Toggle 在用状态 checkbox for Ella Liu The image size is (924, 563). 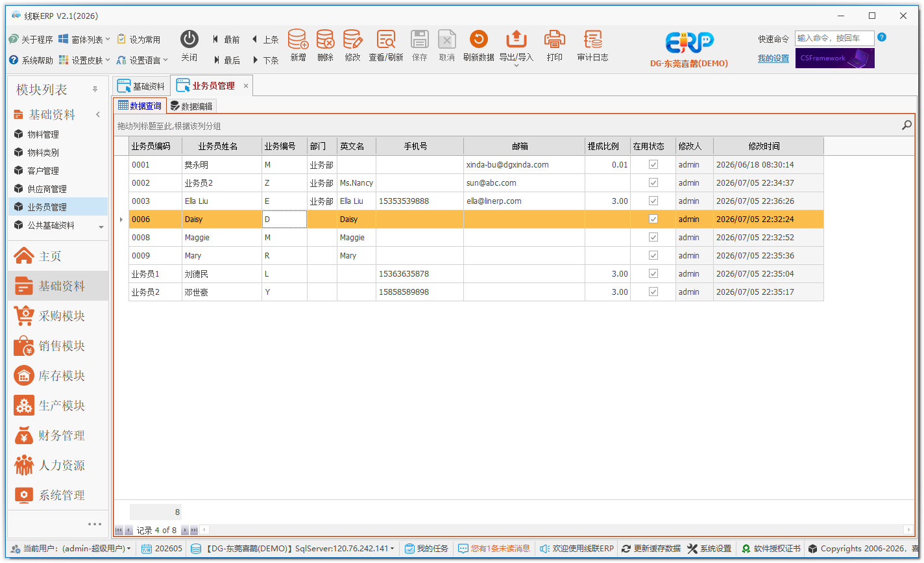click(653, 201)
